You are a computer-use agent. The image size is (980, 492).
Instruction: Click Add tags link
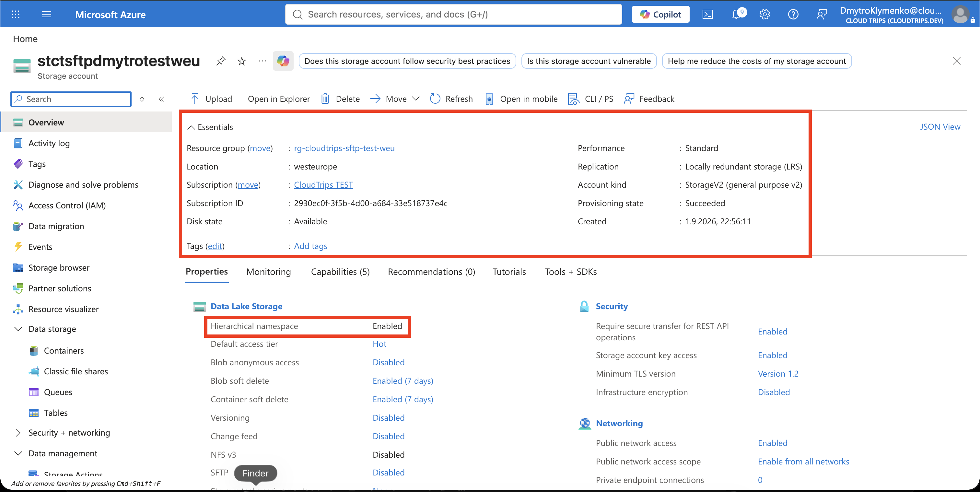310,246
